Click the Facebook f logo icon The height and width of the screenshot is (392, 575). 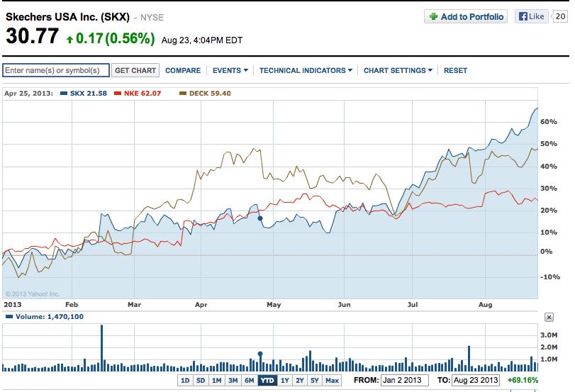tap(523, 16)
